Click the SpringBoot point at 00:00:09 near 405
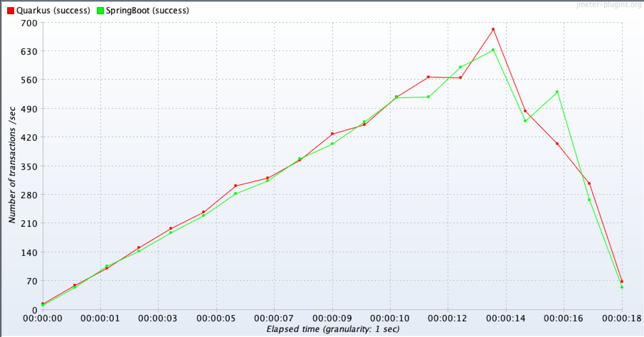This screenshot has width=644, height=337. pos(332,144)
